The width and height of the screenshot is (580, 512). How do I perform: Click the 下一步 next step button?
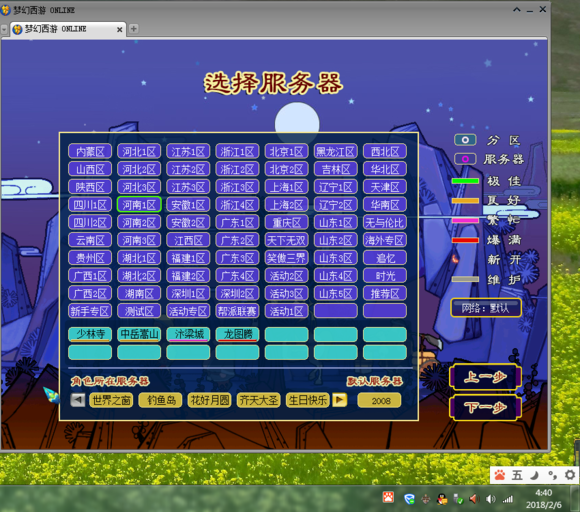point(485,408)
